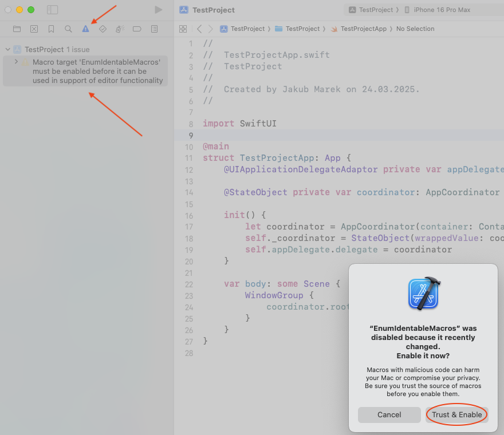Image resolution: width=504 pixels, height=435 pixels.
Task: Open the Bookmark navigator
Action: pyautogui.click(x=51, y=29)
